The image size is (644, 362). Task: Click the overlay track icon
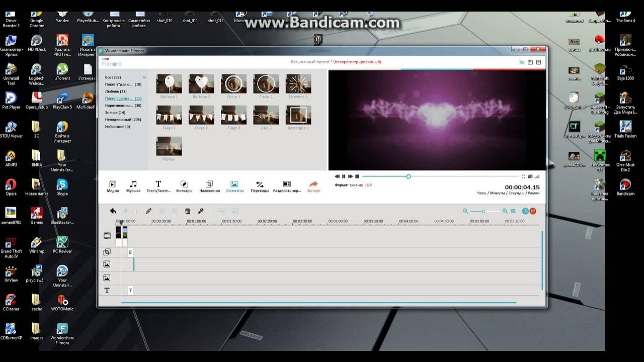click(x=107, y=252)
